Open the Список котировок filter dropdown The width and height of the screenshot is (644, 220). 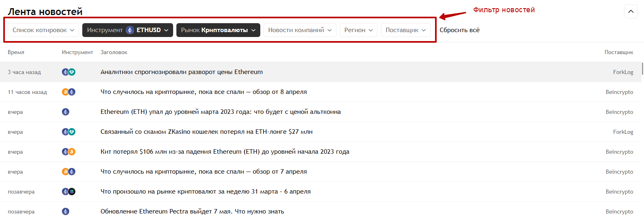coord(43,30)
